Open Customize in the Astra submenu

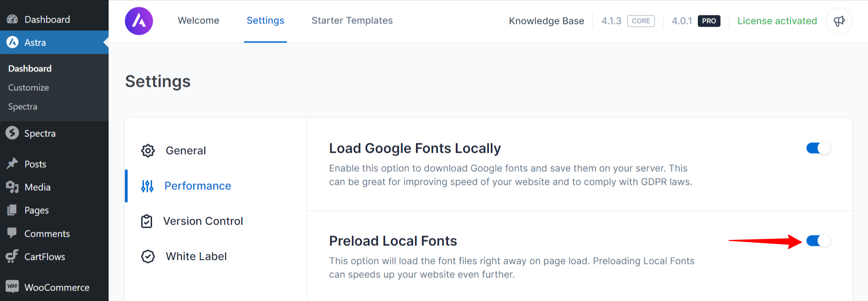coord(29,88)
